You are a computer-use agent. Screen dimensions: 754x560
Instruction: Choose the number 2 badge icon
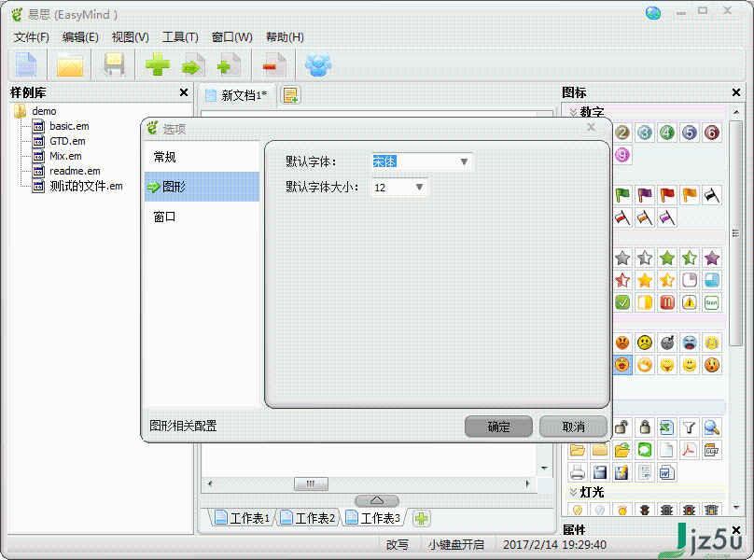pos(621,133)
